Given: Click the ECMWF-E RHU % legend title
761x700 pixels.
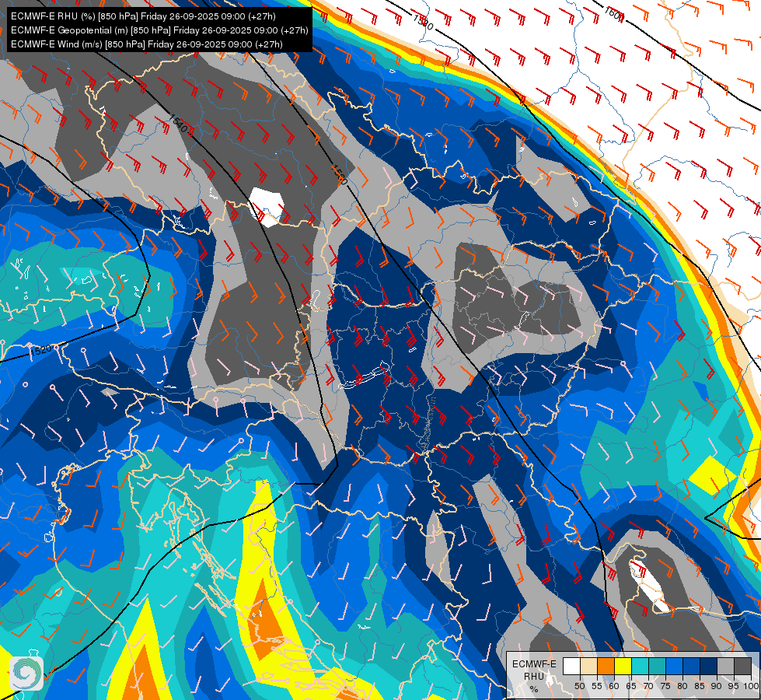Looking at the screenshot, I should click(534, 676).
